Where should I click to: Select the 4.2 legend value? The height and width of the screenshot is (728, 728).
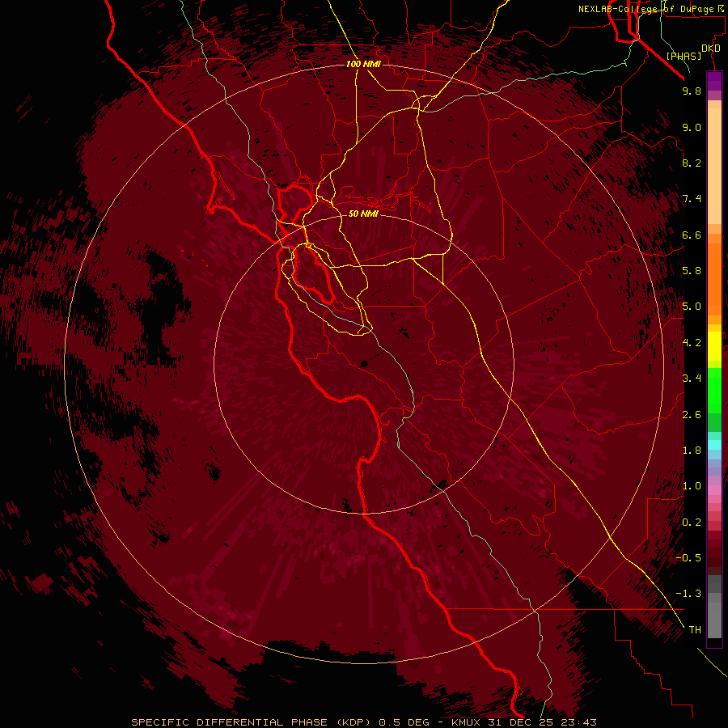692,343
